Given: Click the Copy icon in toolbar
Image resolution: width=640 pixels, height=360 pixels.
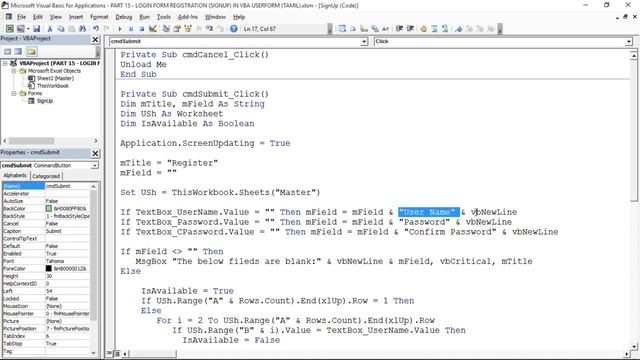Looking at the screenshot, I should point(60,29).
